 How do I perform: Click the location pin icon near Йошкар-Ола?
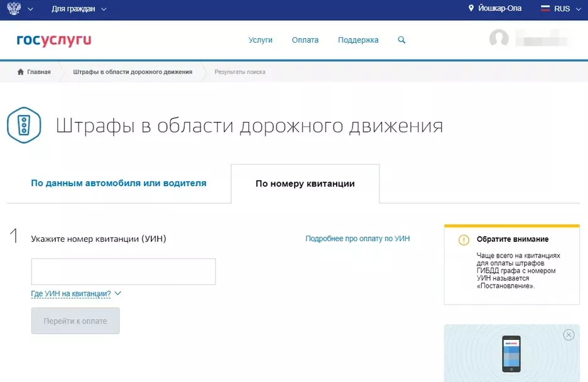point(471,9)
